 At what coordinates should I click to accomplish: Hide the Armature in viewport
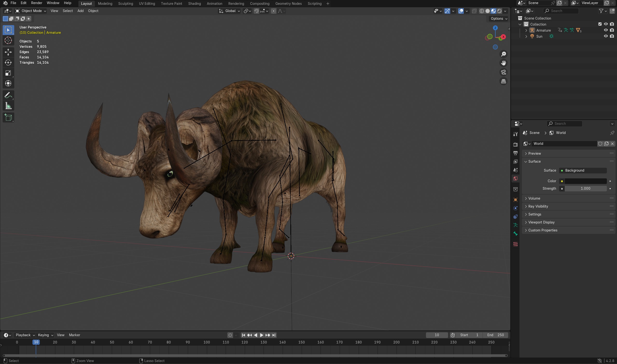[x=606, y=30]
